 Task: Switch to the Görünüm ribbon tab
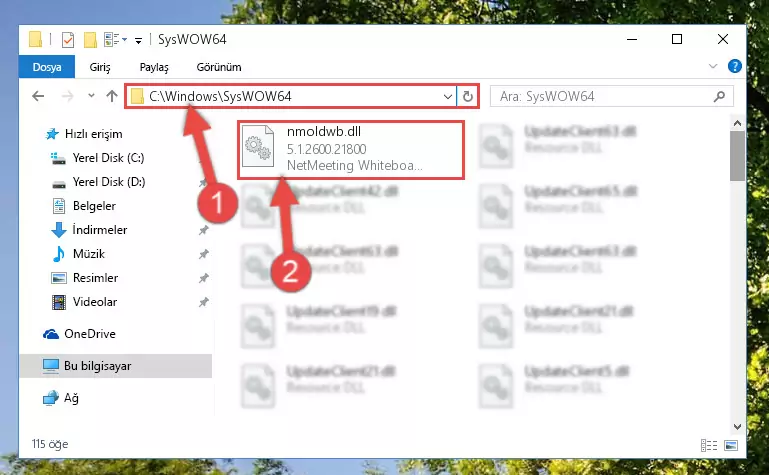pyautogui.click(x=219, y=67)
